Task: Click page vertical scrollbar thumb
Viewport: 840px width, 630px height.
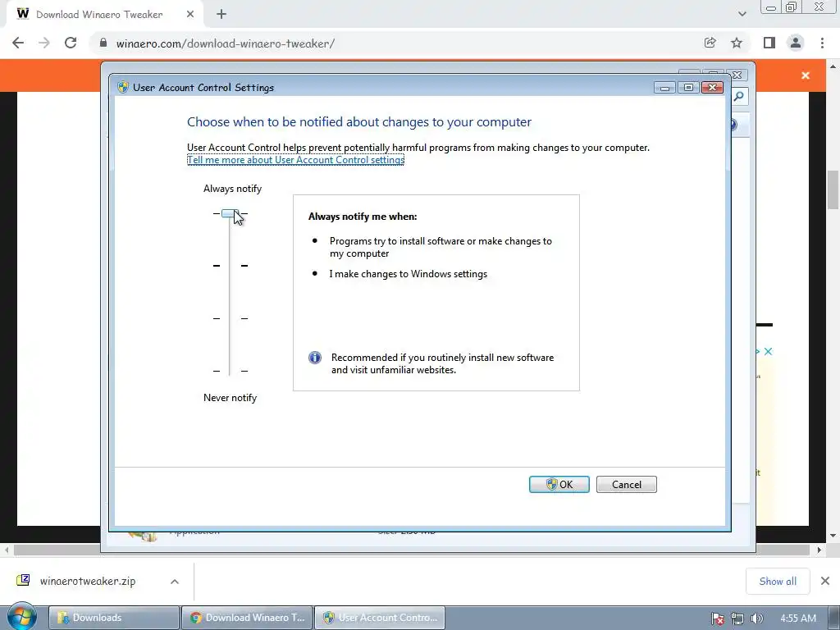Action: 833,189
